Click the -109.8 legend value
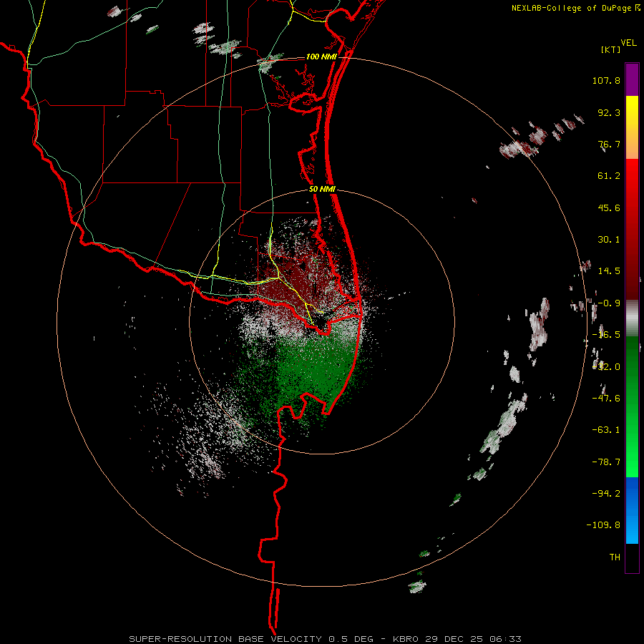Screen dimensions: 644x644 pyautogui.click(x=603, y=525)
